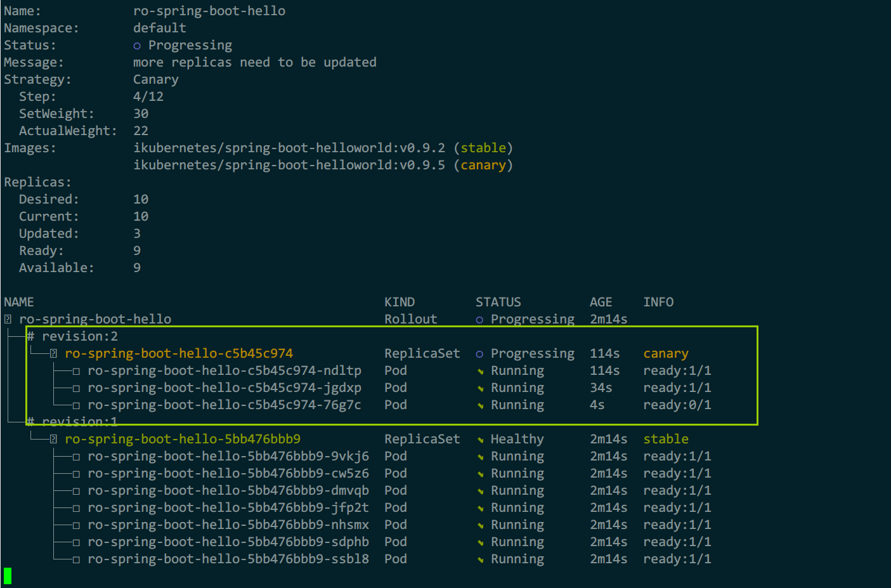Click the Rollout row age "2m14s"
Image resolution: width=891 pixels, height=588 pixels.
click(x=609, y=319)
